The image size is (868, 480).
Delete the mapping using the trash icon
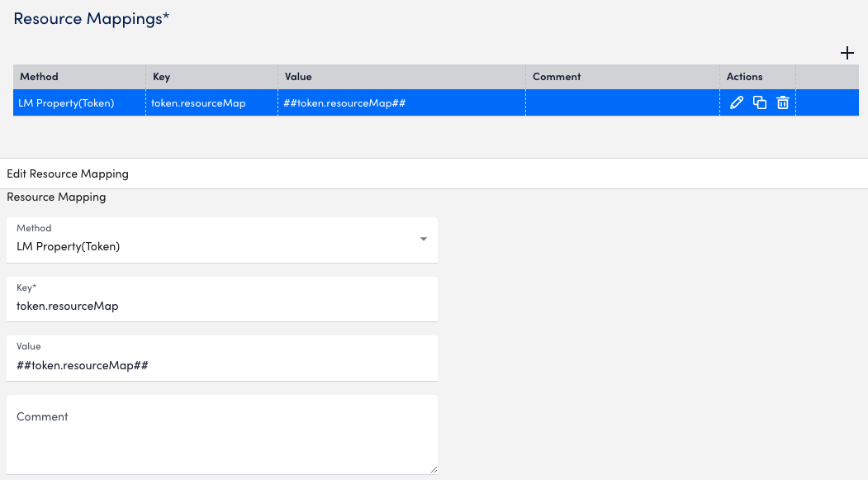point(783,103)
